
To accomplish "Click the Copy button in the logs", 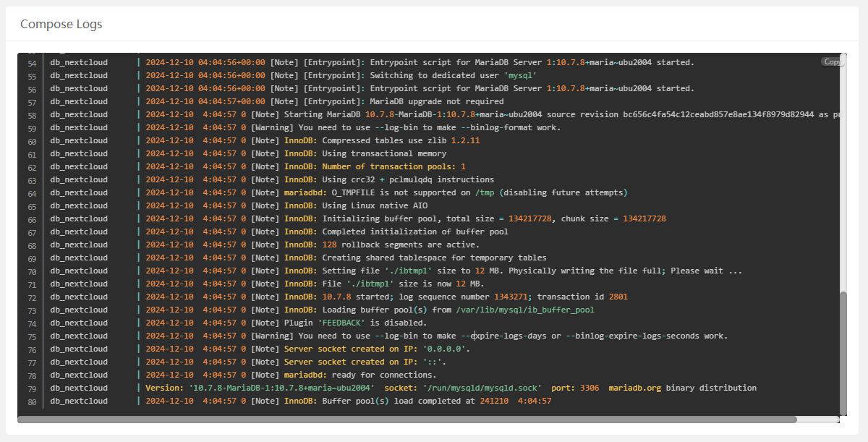I will coord(832,62).
